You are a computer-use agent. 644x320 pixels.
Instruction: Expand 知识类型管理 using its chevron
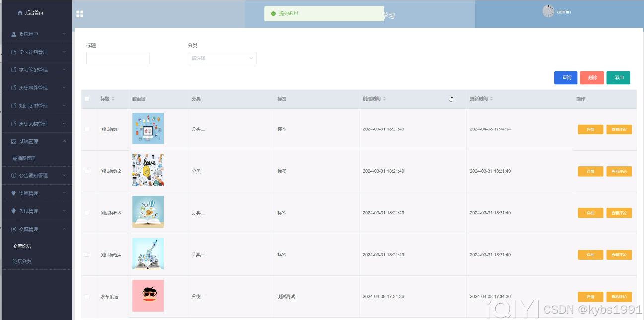[64, 106]
